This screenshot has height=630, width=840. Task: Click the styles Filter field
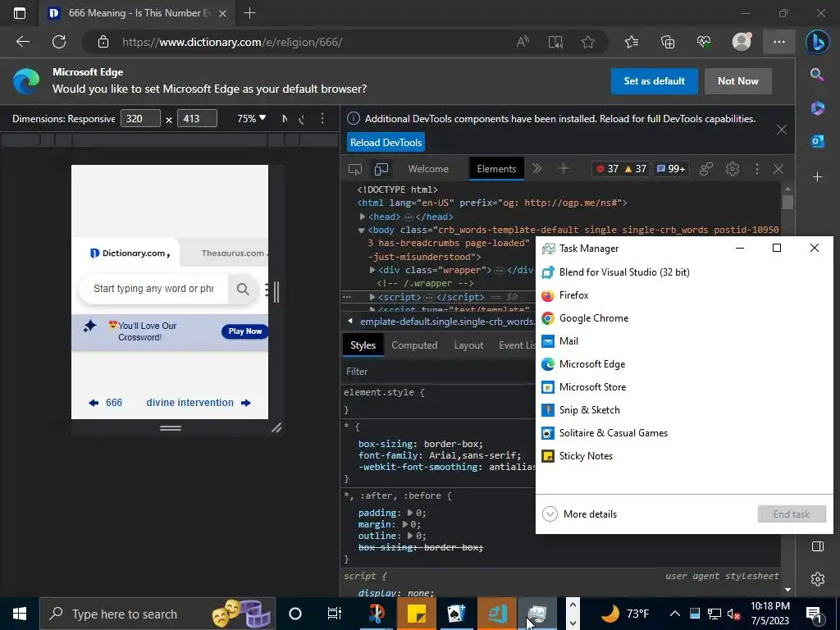438,372
